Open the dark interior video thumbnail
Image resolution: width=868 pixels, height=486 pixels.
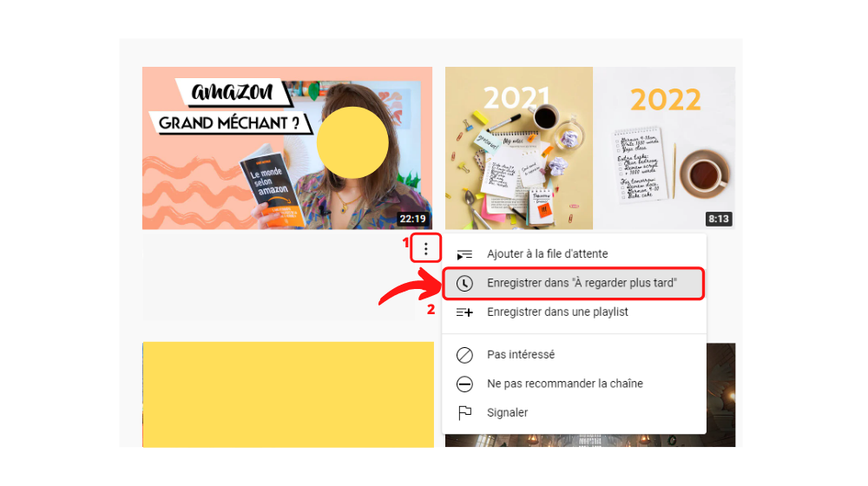point(720,395)
